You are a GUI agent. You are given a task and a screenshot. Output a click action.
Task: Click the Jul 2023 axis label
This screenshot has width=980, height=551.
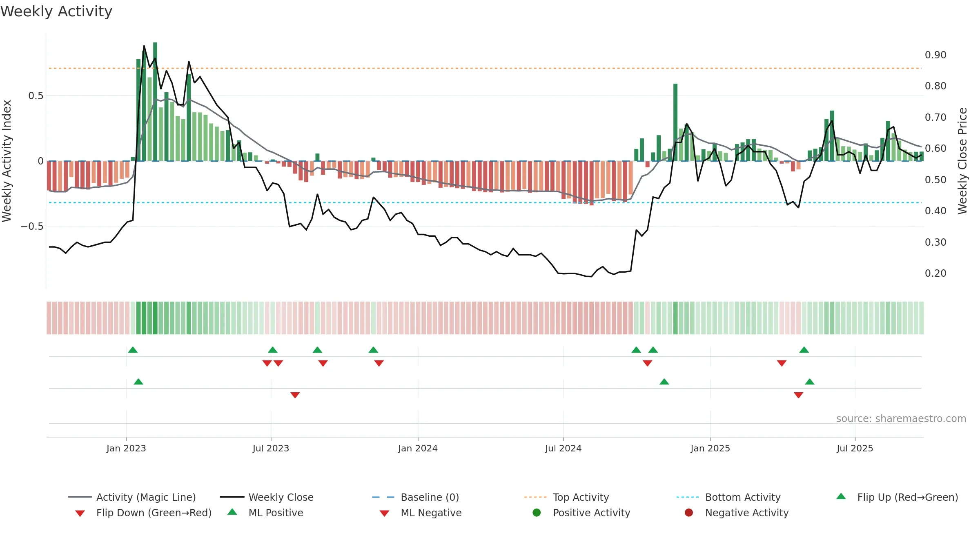pos(271,448)
